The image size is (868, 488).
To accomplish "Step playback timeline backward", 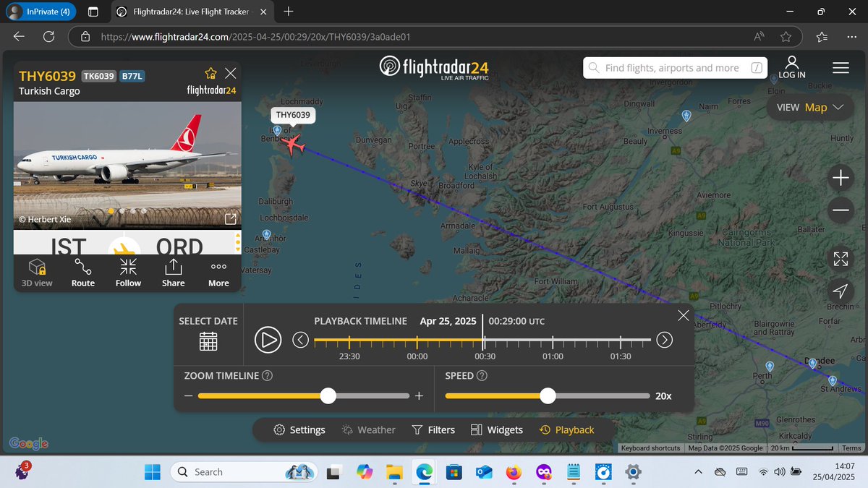I will pos(301,340).
